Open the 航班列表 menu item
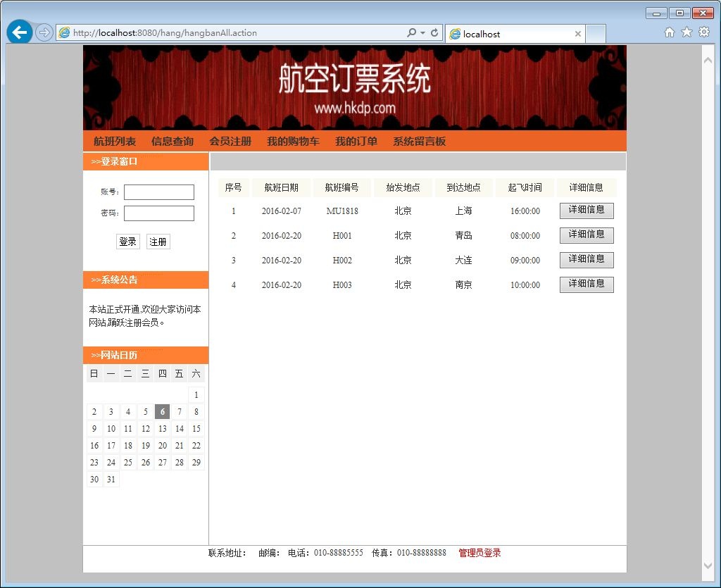The width and height of the screenshot is (721, 588). pyautogui.click(x=115, y=141)
